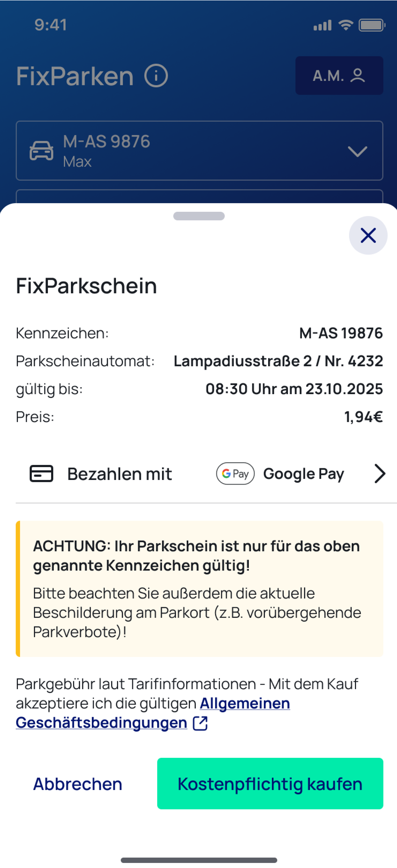Tap the info icon beside FixParken
The height and width of the screenshot is (868, 397).
tap(156, 76)
